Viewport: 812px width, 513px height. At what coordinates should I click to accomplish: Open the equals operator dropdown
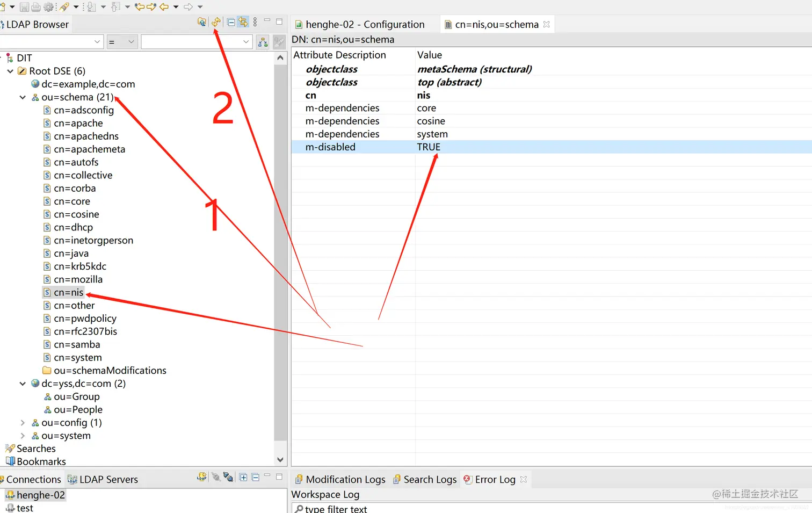click(122, 42)
